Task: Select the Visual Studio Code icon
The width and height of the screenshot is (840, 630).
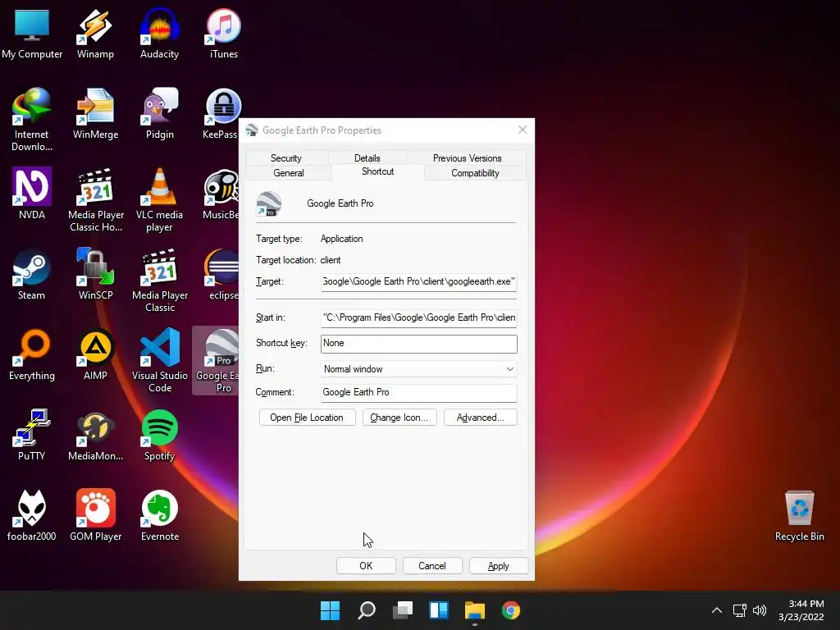Action: point(160,361)
